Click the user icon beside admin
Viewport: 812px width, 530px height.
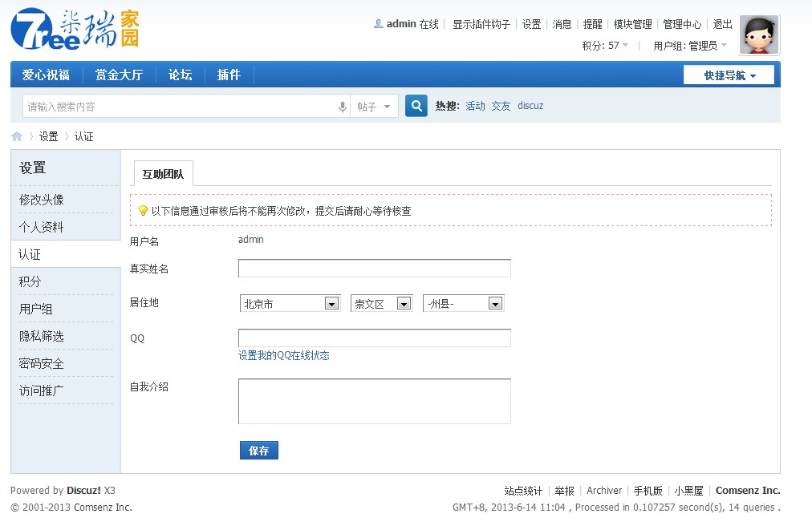pyautogui.click(x=378, y=24)
